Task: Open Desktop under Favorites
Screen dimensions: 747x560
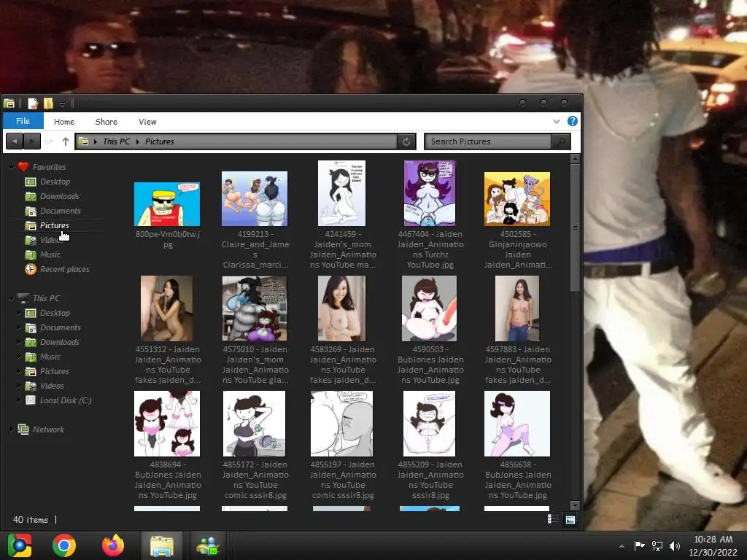Action: coord(55,182)
